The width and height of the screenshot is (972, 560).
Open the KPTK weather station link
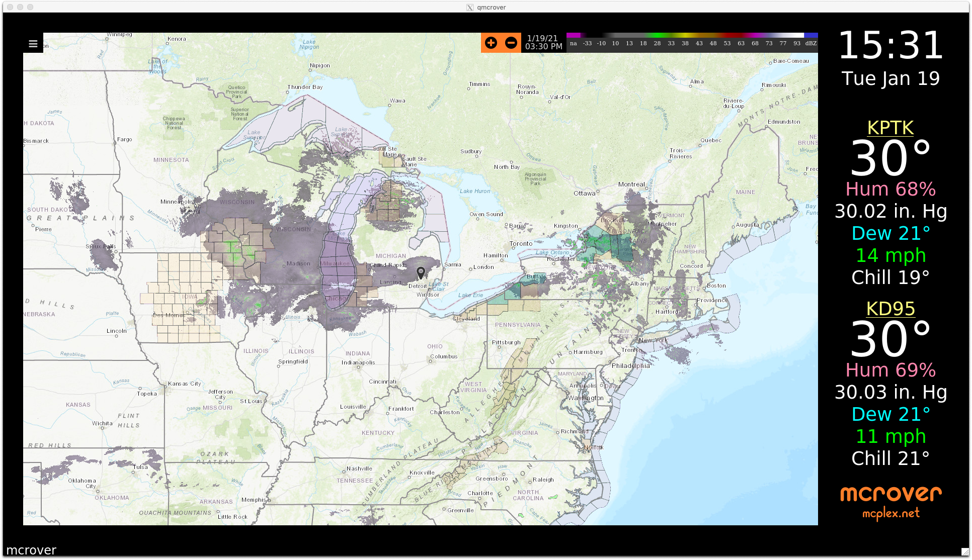(890, 128)
